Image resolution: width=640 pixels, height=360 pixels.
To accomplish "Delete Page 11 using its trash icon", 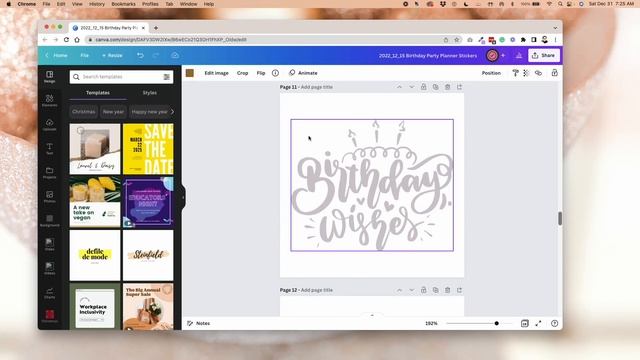I will (447, 87).
